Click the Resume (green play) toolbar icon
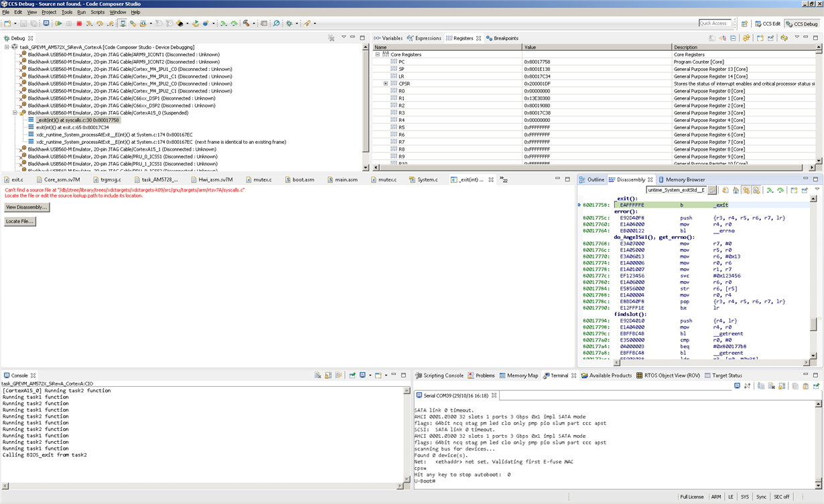Image resolution: width=824 pixels, height=504 pixels. tap(58, 23)
